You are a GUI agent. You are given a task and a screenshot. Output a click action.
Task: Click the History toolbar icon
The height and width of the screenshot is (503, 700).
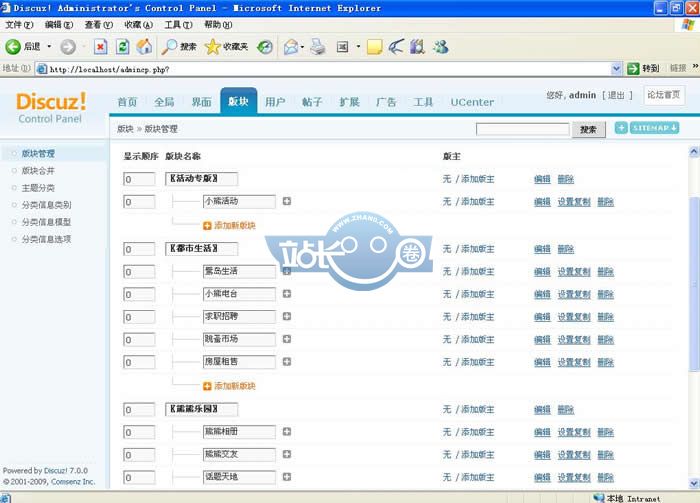pos(265,46)
